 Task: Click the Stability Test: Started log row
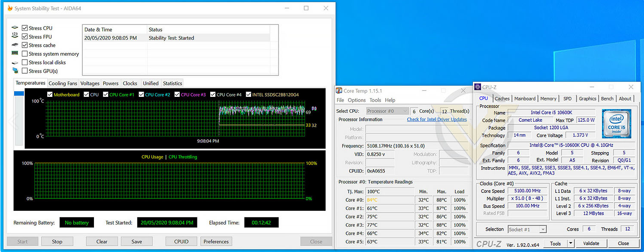[176, 38]
